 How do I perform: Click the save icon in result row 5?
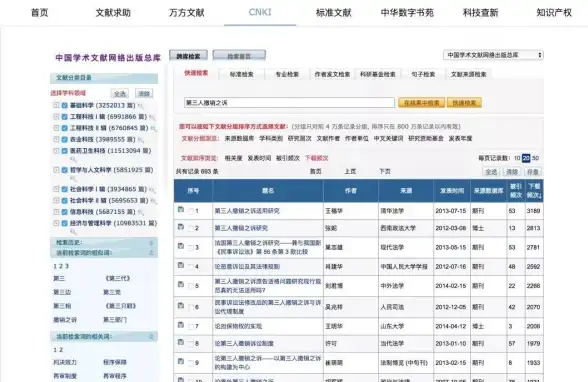(181, 284)
